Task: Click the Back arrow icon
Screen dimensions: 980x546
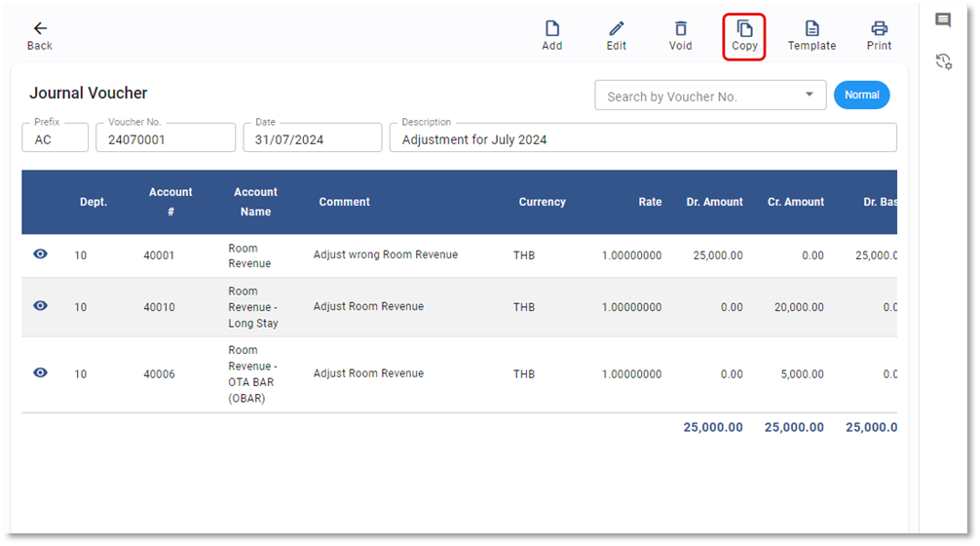Action: click(40, 29)
